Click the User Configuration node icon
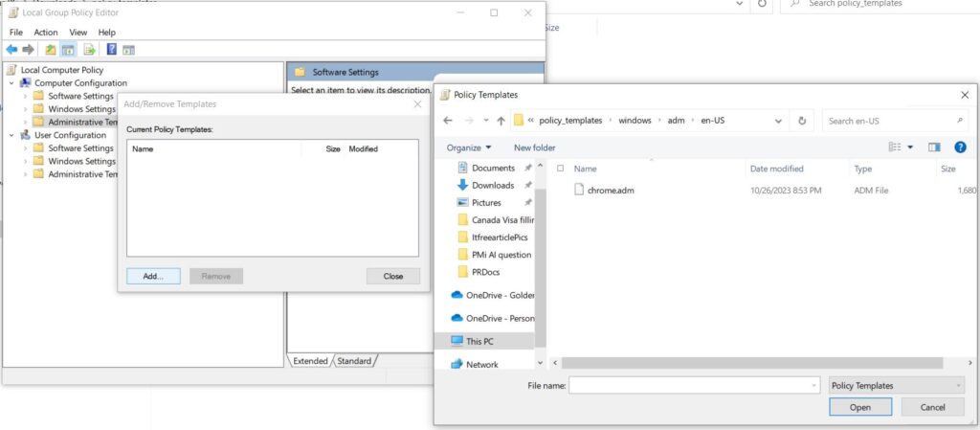 point(26,135)
